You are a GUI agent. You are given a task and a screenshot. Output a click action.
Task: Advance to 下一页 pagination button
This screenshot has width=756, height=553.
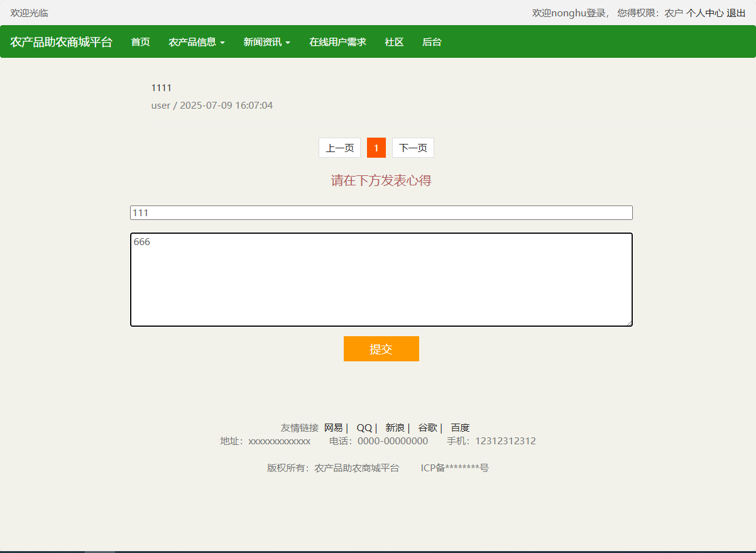[x=413, y=148]
